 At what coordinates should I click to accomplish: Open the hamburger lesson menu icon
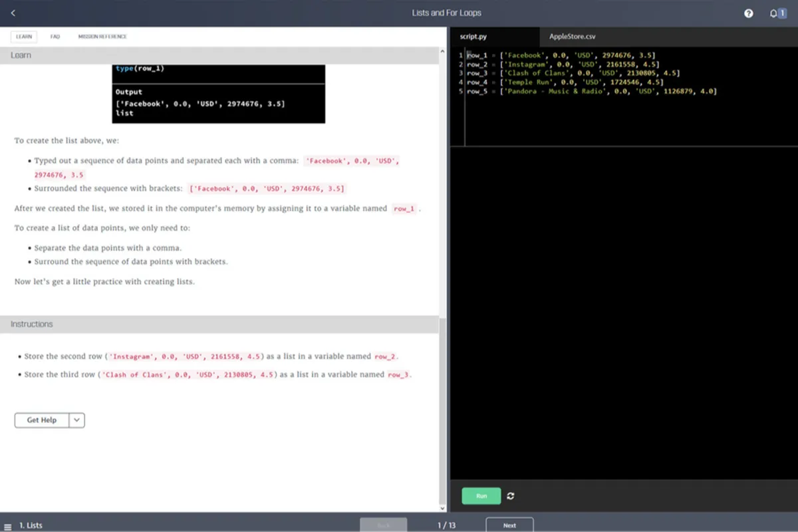coord(8,526)
